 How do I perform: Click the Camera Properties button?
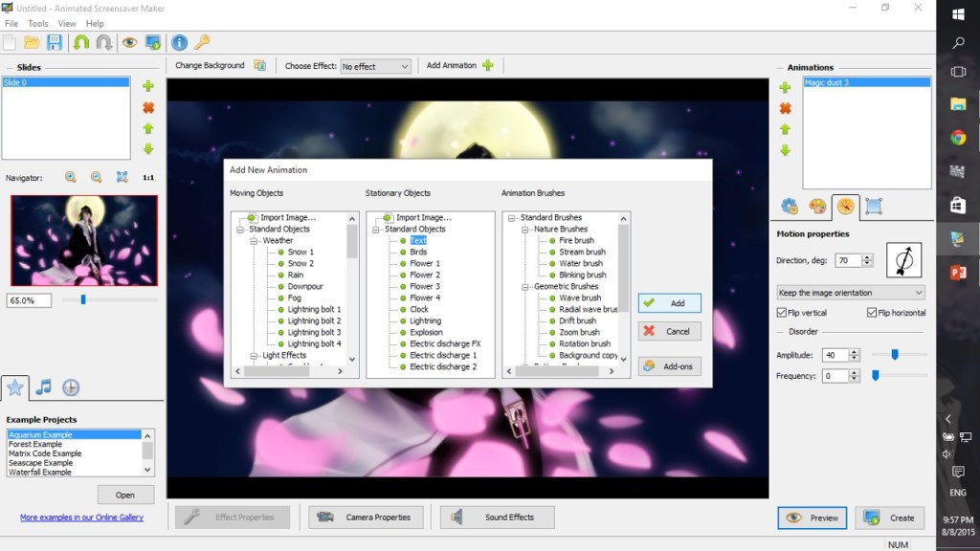(366, 518)
